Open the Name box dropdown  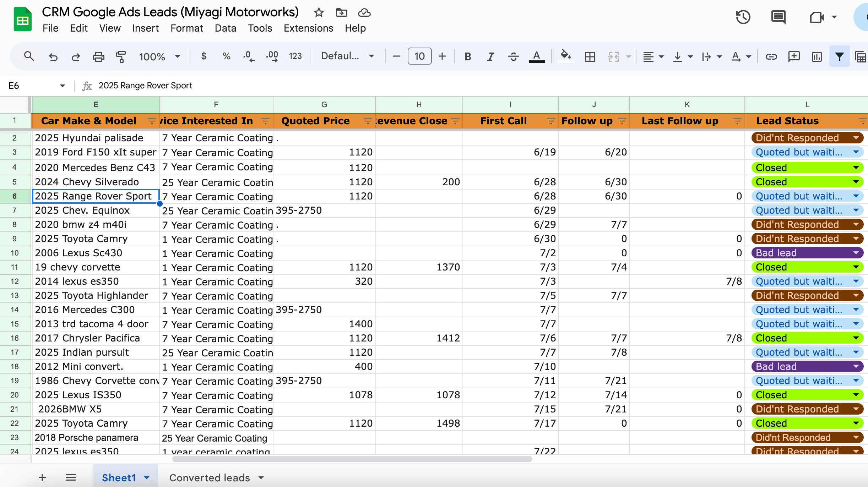tap(63, 86)
